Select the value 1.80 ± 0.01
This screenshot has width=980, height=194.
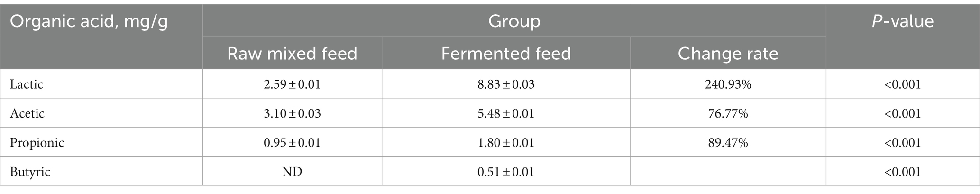coord(506,142)
